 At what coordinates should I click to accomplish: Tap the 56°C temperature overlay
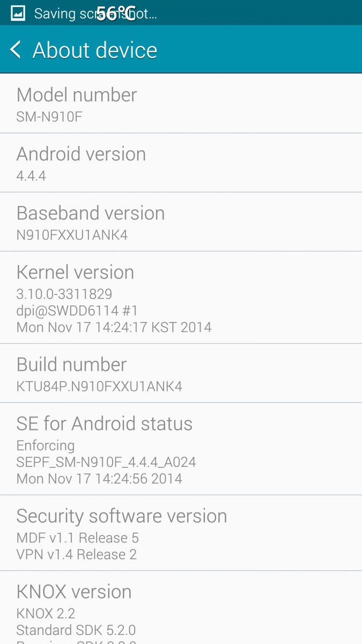pos(116,13)
